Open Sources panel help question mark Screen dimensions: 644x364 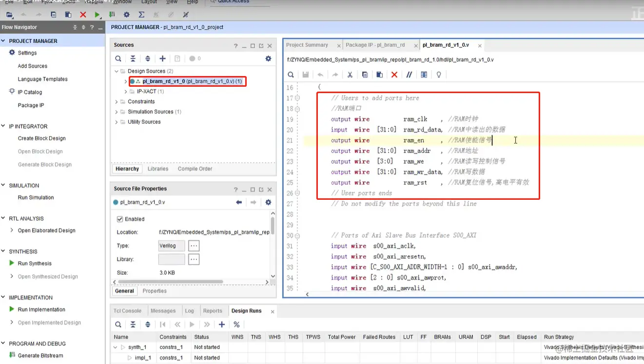coord(236,46)
